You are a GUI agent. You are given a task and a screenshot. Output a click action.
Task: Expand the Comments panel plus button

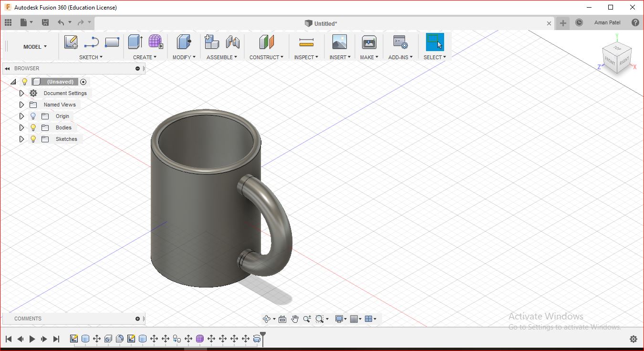138,319
